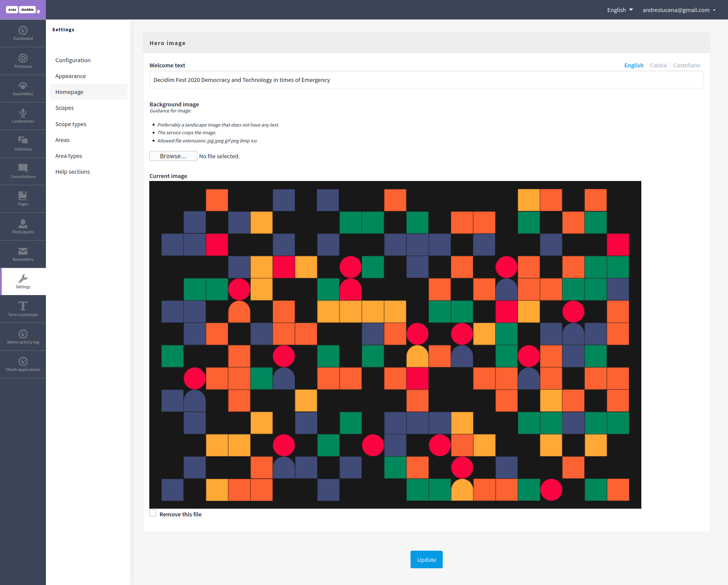The image size is (728, 585).
Task: Click the 'Preferrably a landscape image' guidance line
Action: point(218,125)
